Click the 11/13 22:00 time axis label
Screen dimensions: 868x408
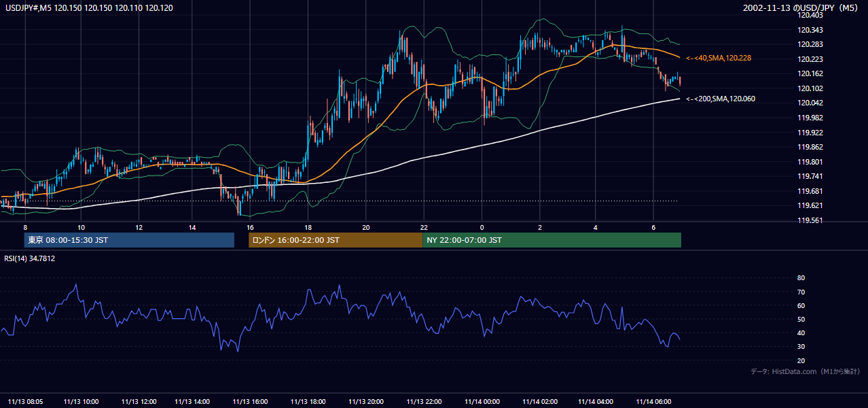(x=424, y=401)
